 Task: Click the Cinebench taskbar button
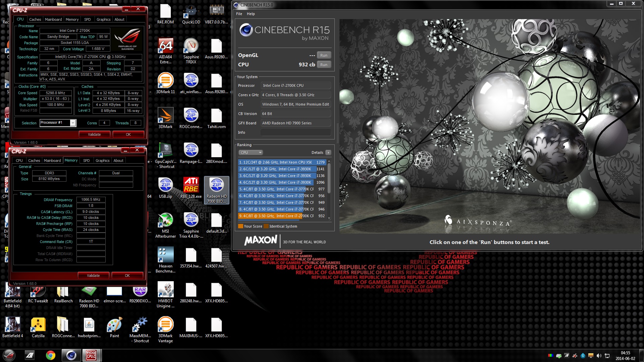click(x=71, y=355)
